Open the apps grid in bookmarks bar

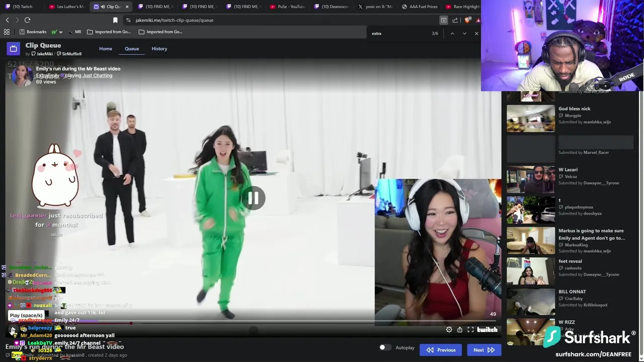point(7,32)
